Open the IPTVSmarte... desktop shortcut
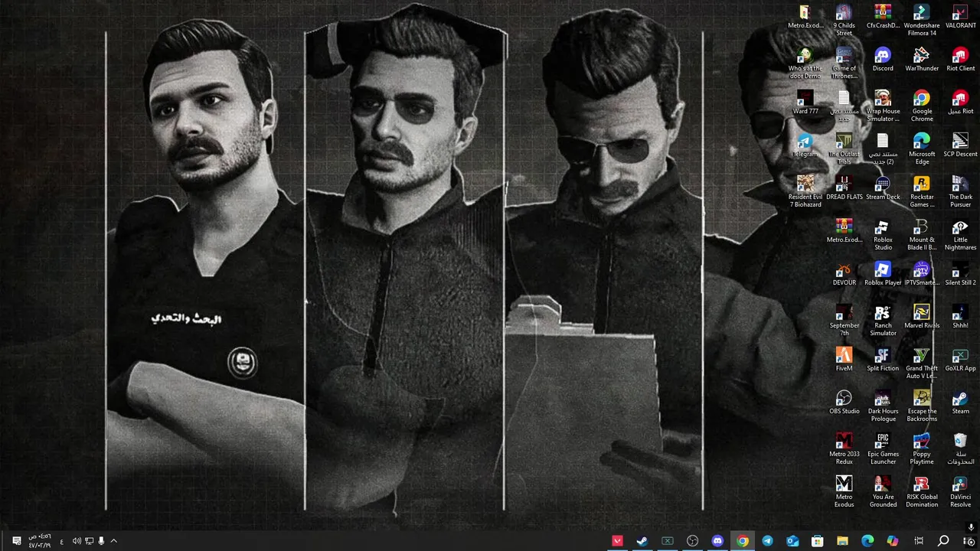The image size is (980, 551). tap(921, 275)
